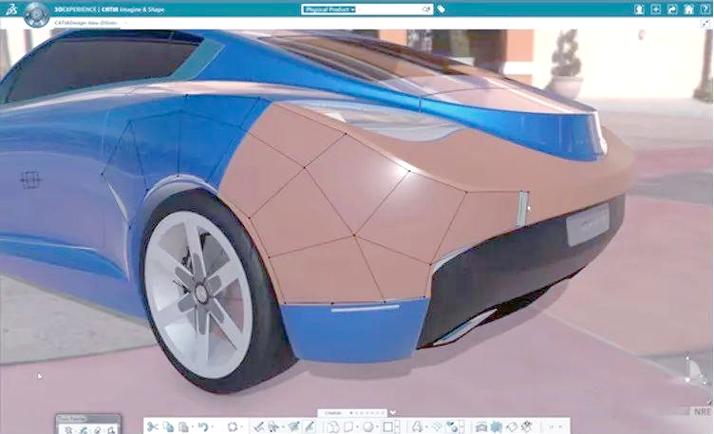714x434 pixels.
Task: Open help question mark icon
Action: (x=705, y=9)
